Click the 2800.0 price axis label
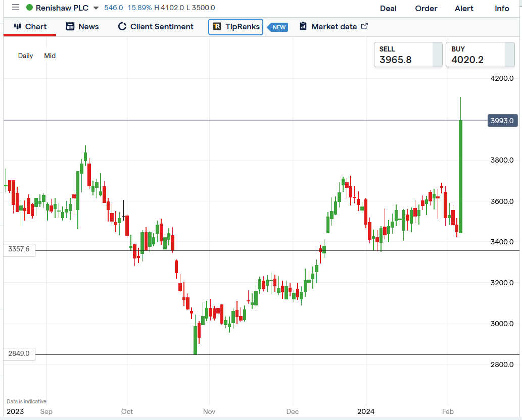Image resolution: width=522 pixels, height=420 pixels. (502, 365)
